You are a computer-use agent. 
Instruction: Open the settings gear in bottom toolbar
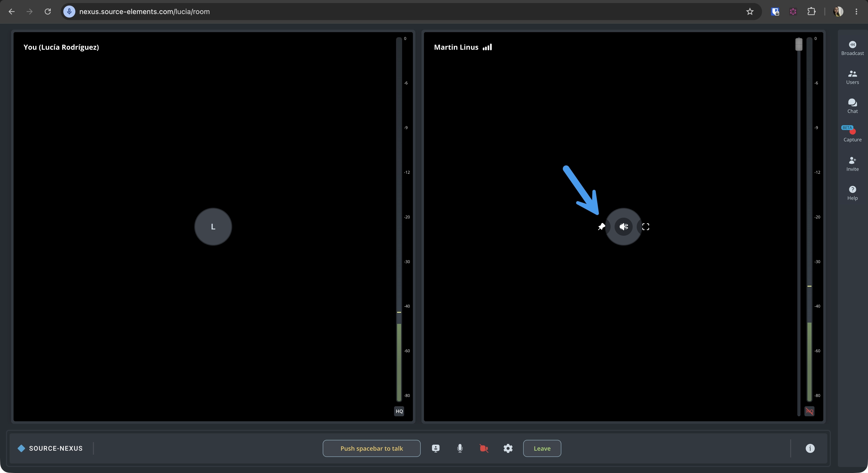coord(508,448)
